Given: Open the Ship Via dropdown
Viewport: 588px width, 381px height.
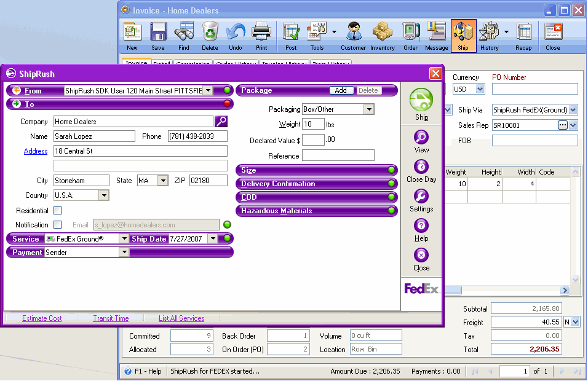Looking at the screenshot, I should [x=573, y=110].
